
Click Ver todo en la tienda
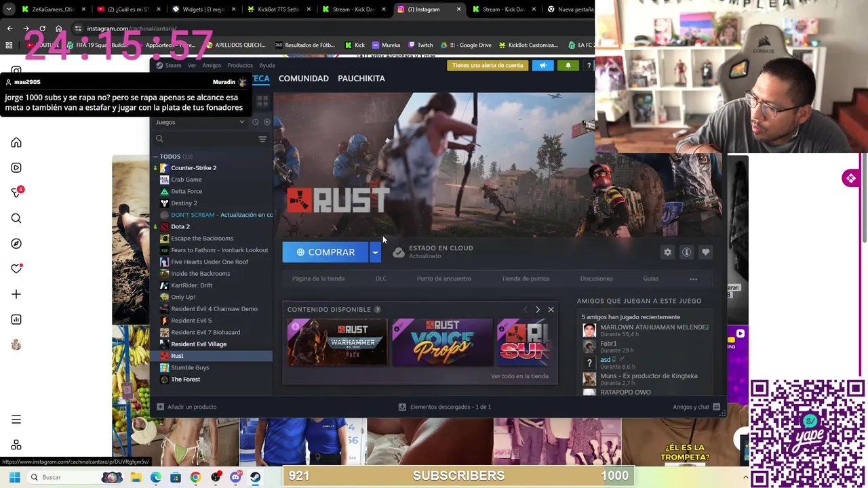pos(519,376)
